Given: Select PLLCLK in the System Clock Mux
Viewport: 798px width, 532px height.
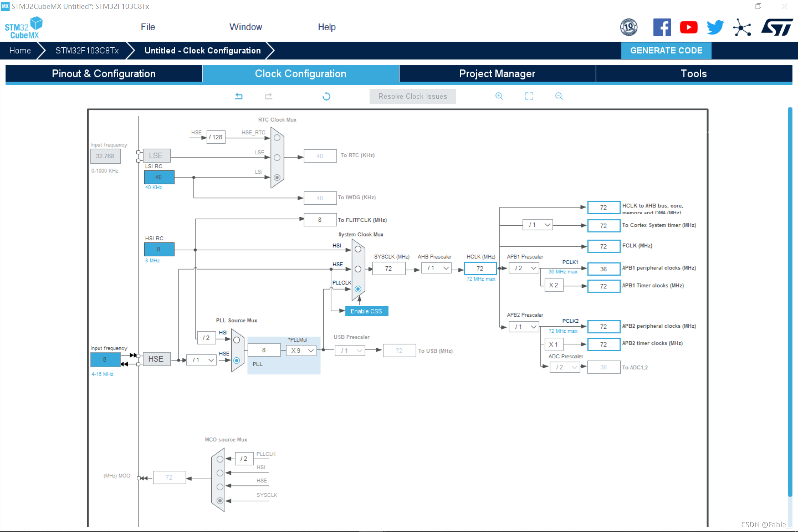Looking at the screenshot, I should (x=358, y=289).
